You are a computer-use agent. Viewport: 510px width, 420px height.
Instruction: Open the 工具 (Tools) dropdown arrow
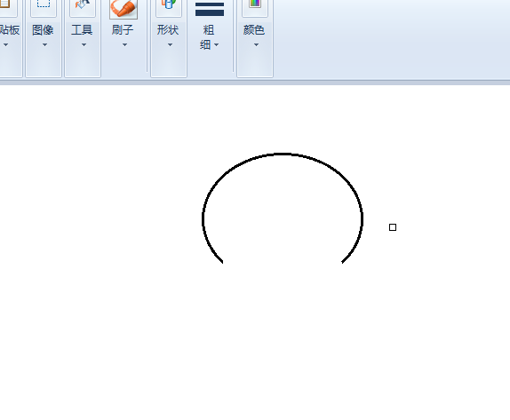pos(84,45)
